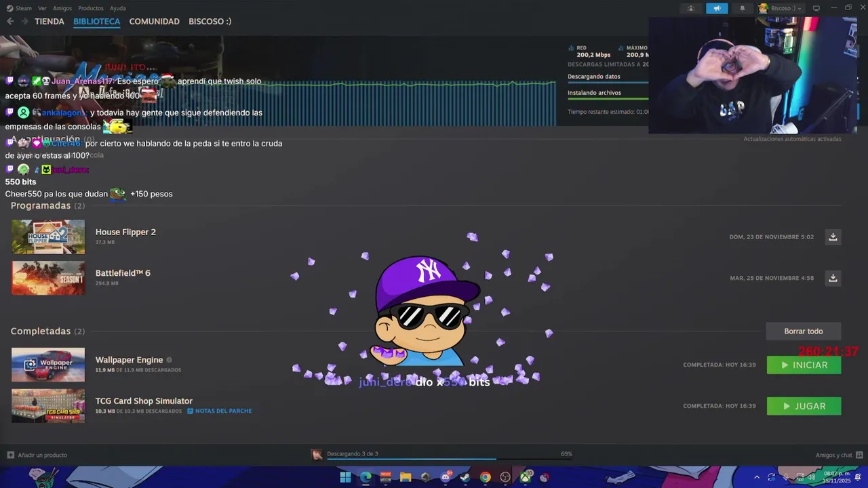Image resolution: width=868 pixels, height=488 pixels.
Task: Open the Productos menu
Action: pyautogui.click(x=91, y=8)
